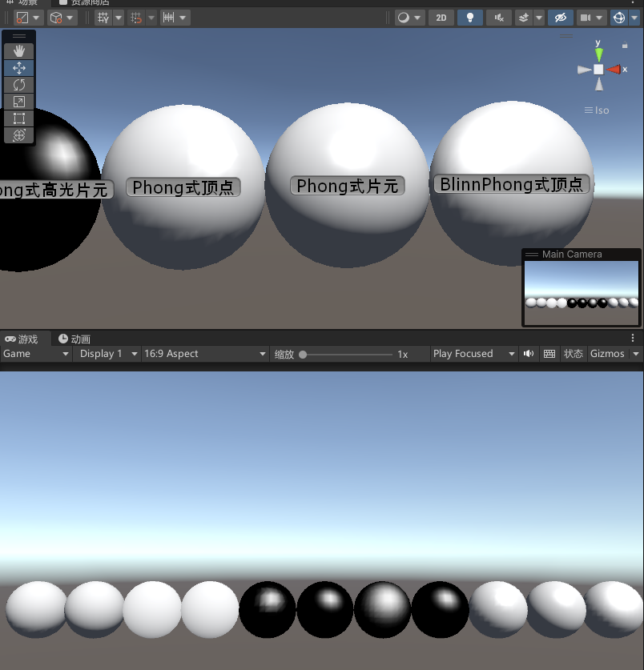Screen dimensions: 644x670
Task: Click the 状态 stats button
Action: pos(573,354)
